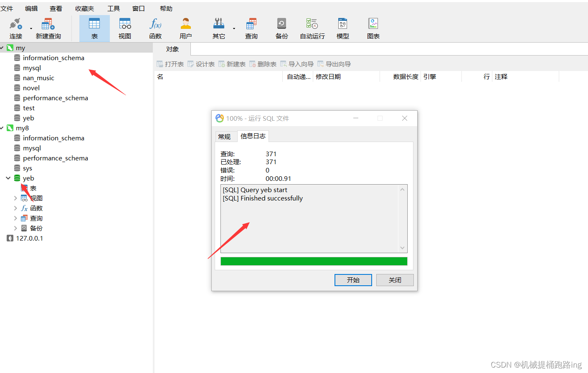Click '[SQL] Query yeb start' log line
Image resolution: width=588 pixels, height=373 pixels.
click(255, 190)
